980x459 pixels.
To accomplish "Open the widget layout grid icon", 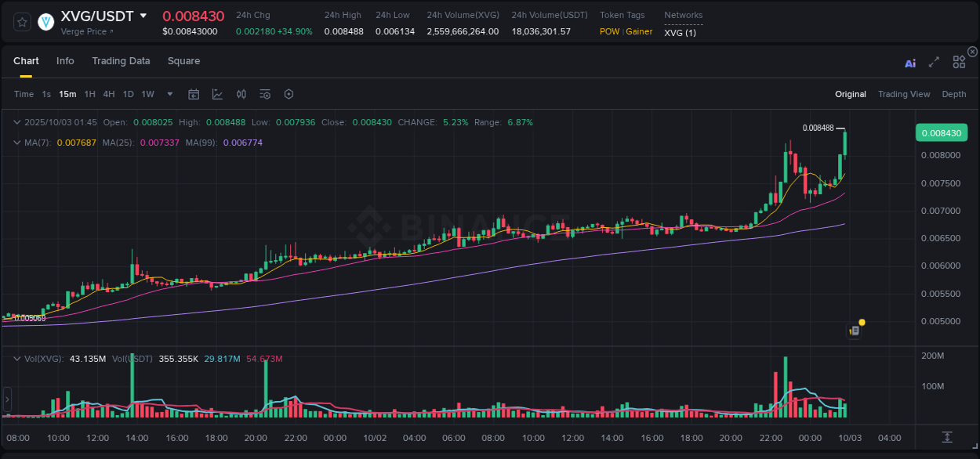I will [x=959, y=62].
